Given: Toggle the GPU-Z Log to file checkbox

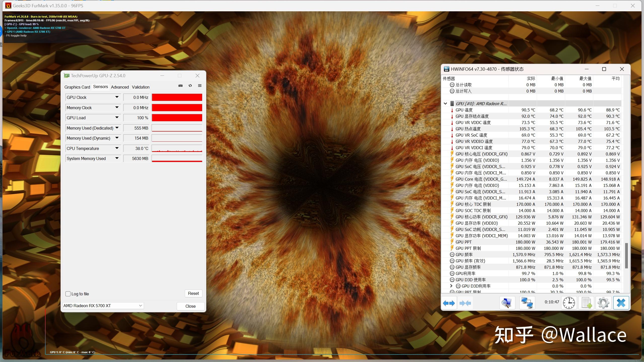Looking at the screenshot, I should [x=68, y=293].
